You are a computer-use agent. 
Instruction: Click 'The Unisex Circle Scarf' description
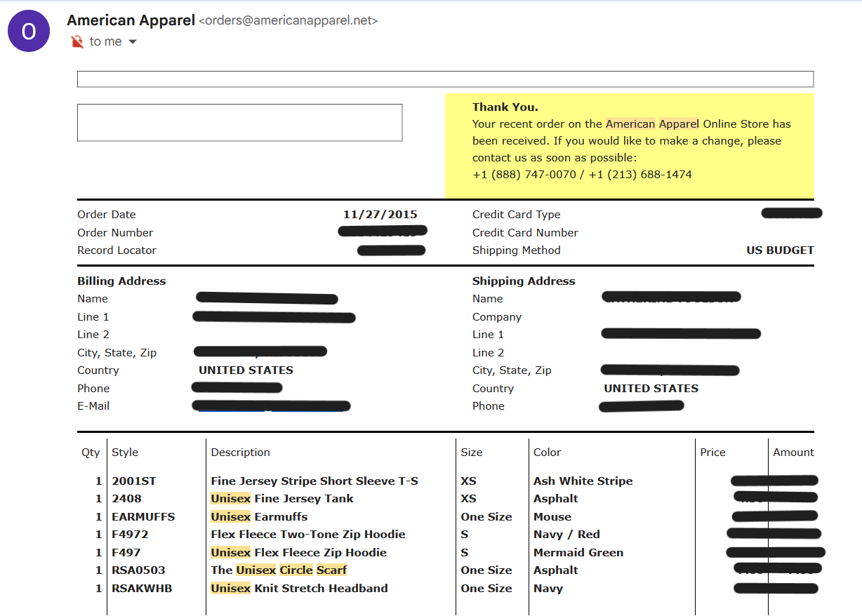(279, 570)
